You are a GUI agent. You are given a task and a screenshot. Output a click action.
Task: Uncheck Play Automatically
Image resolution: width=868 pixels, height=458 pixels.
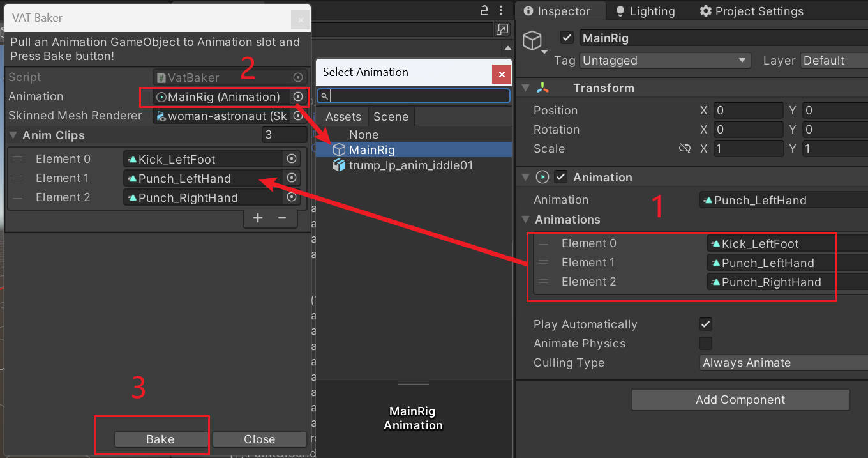705,324
